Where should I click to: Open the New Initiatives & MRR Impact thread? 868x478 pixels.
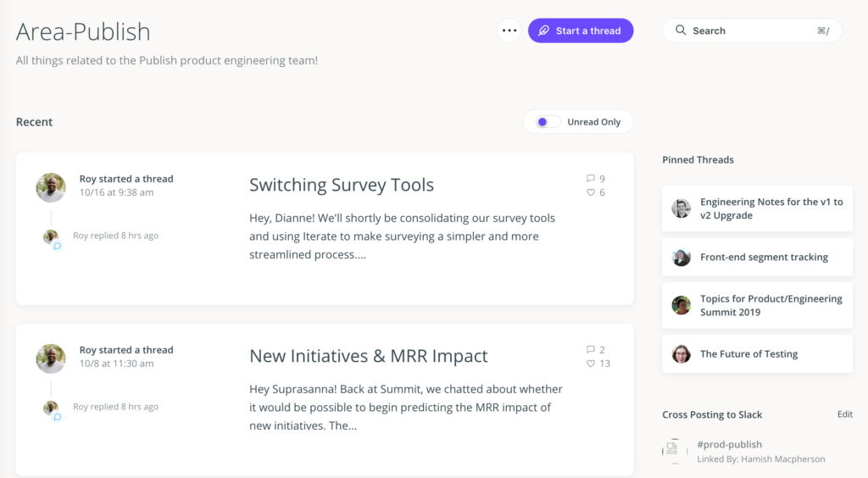tap(368, 356)
